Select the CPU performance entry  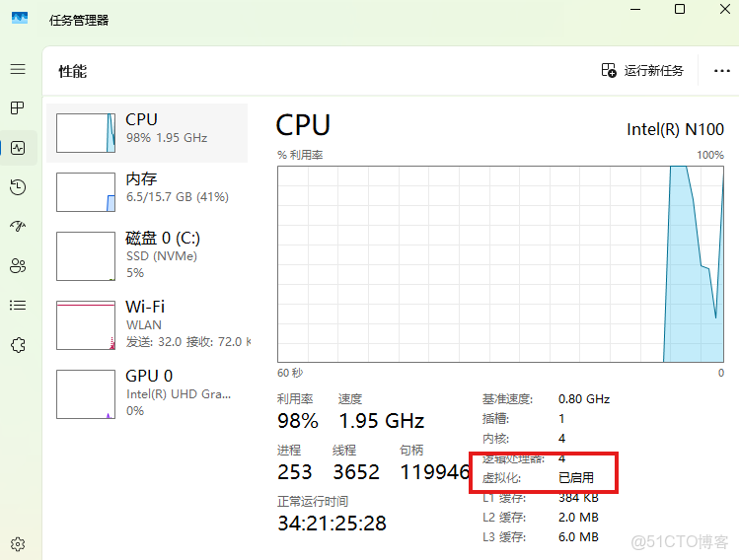(148, 133)
